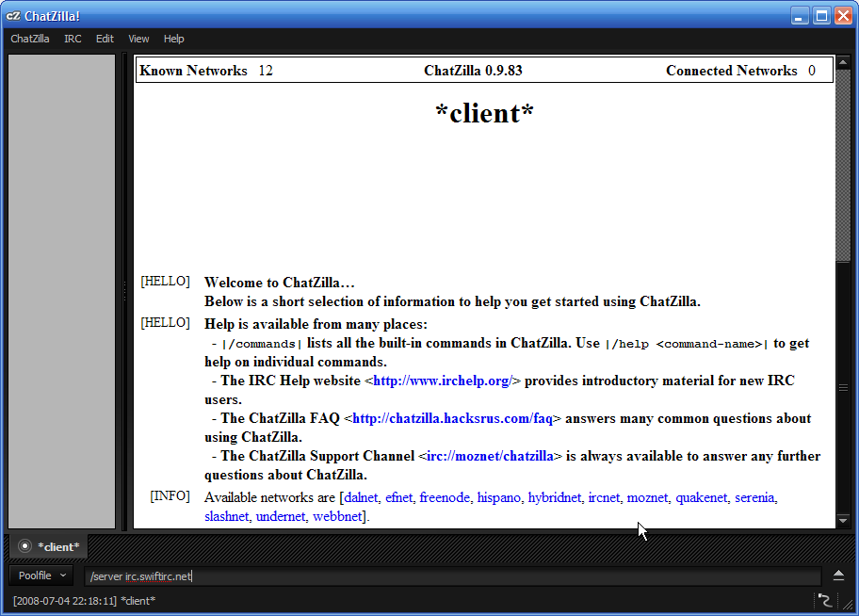The height and width of the screenshot is (616, 859).
Task: Click the splitter grip beside user list
Action: [x=124, y=291]
